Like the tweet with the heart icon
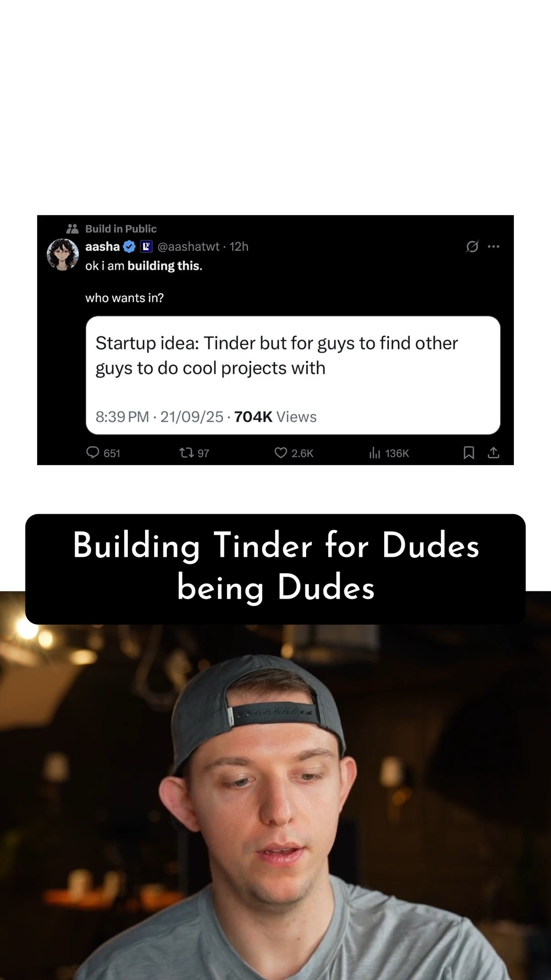 [x=281, y=452]
